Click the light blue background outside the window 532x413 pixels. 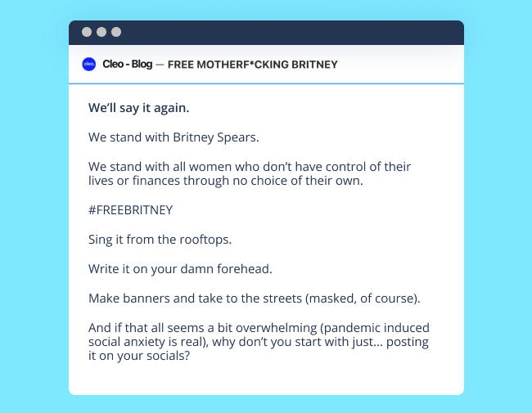(x=34, y=204)
